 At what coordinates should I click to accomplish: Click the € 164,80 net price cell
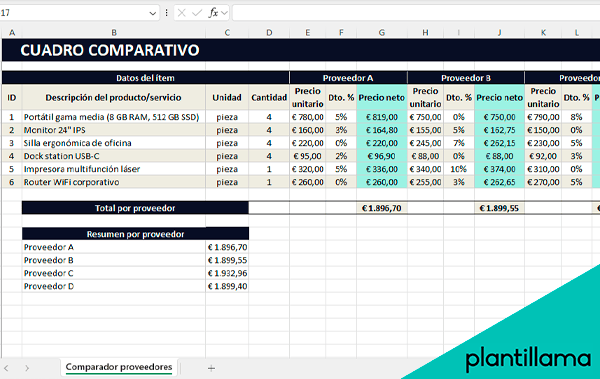pyautogui.click(x=382, y=130)
